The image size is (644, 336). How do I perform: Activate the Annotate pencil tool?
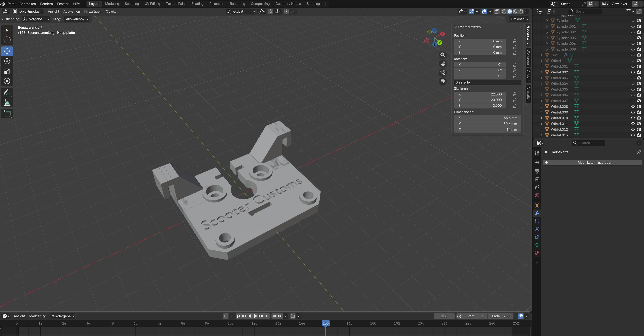pyautogui.click(x=7, y=93)
